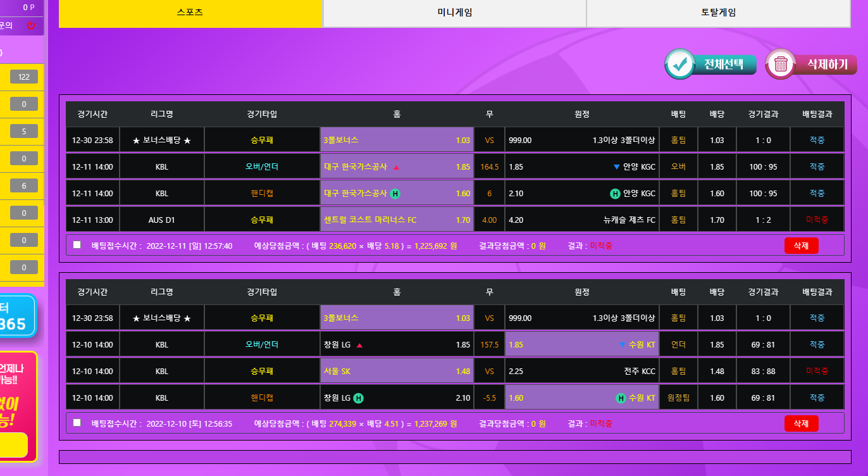Click the checkmark icon on 전체선택

(x=680, y=64)
